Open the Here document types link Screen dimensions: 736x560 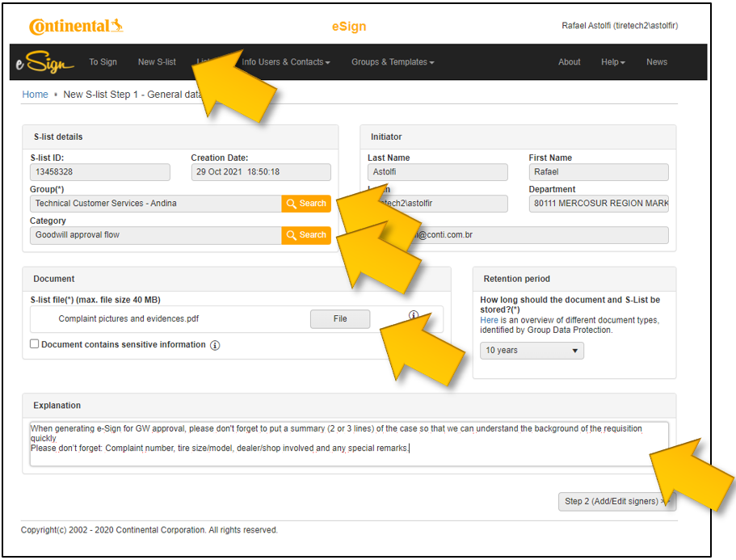point(489,320)
